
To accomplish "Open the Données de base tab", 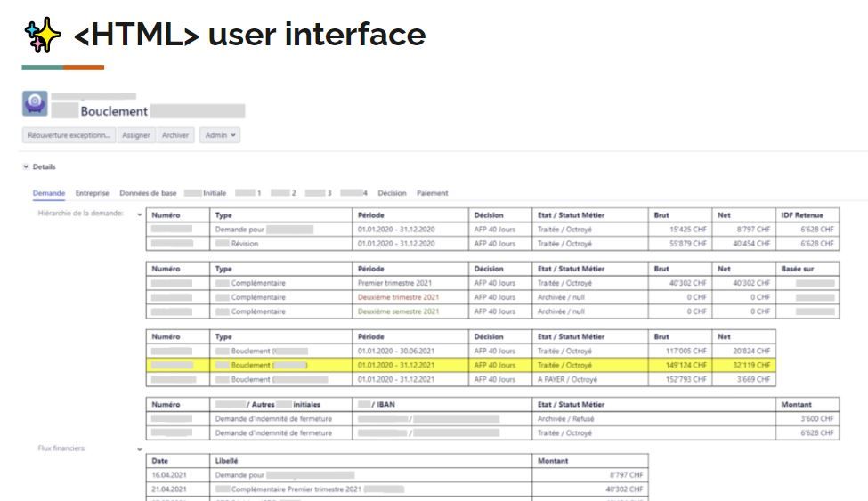I will click(x=148, y=193).
